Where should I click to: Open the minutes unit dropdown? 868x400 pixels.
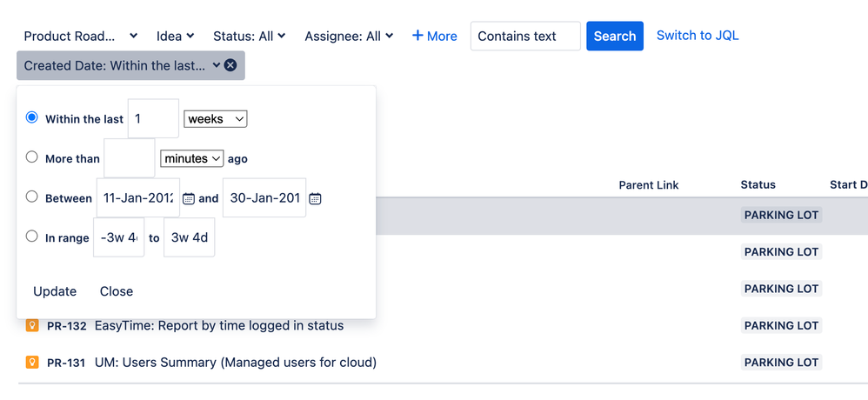point(192,158)
